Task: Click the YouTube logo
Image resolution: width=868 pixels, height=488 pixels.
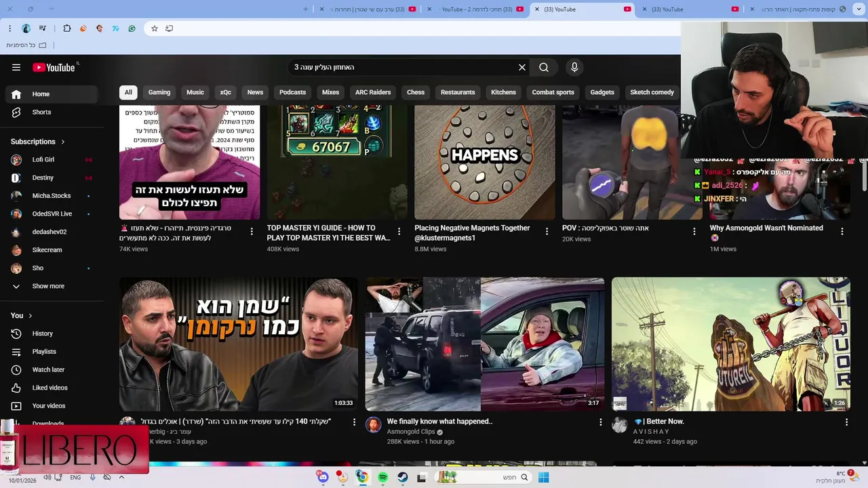Action: pyautogui.click(x=54, y=67)
